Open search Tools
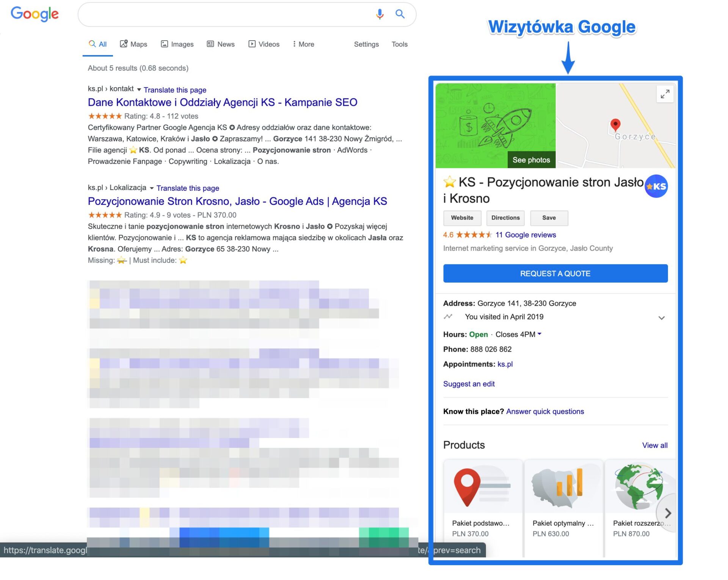The width and height of the screenshot is (728, 580). [x=399, y=44]
